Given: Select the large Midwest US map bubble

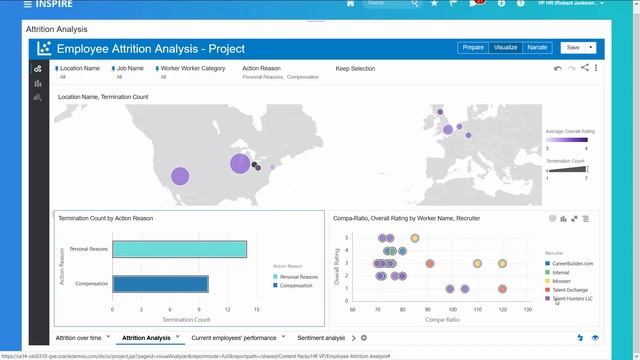Looking at the screenshot, I should point(240,163).
